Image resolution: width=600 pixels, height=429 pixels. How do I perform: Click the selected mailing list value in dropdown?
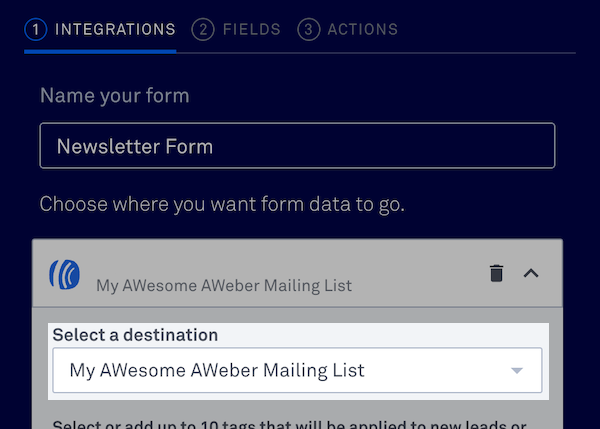click(x=217, y=370)
